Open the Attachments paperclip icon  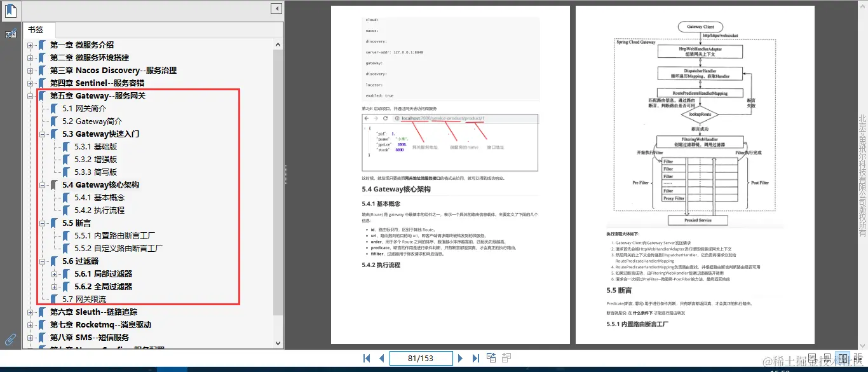10,339
